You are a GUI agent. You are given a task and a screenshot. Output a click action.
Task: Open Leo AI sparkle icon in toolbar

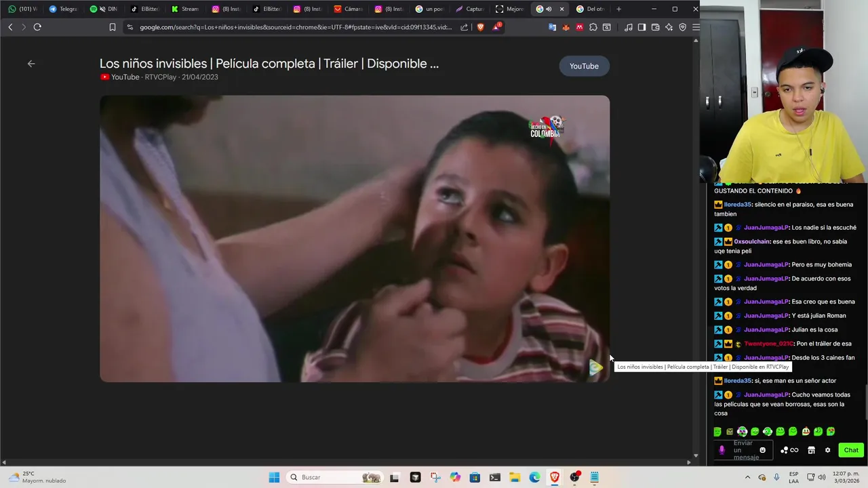point(669,27)
